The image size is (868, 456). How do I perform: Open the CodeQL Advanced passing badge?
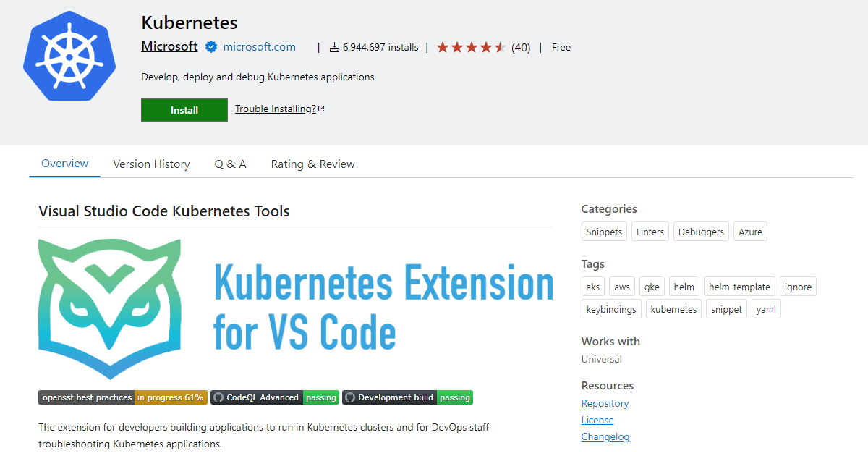tap(275, 397)
